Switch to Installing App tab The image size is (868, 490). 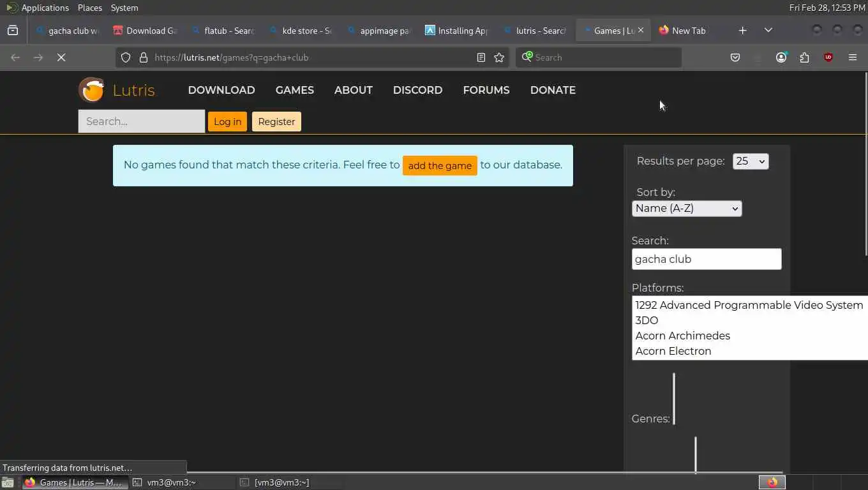coord(457,31)
